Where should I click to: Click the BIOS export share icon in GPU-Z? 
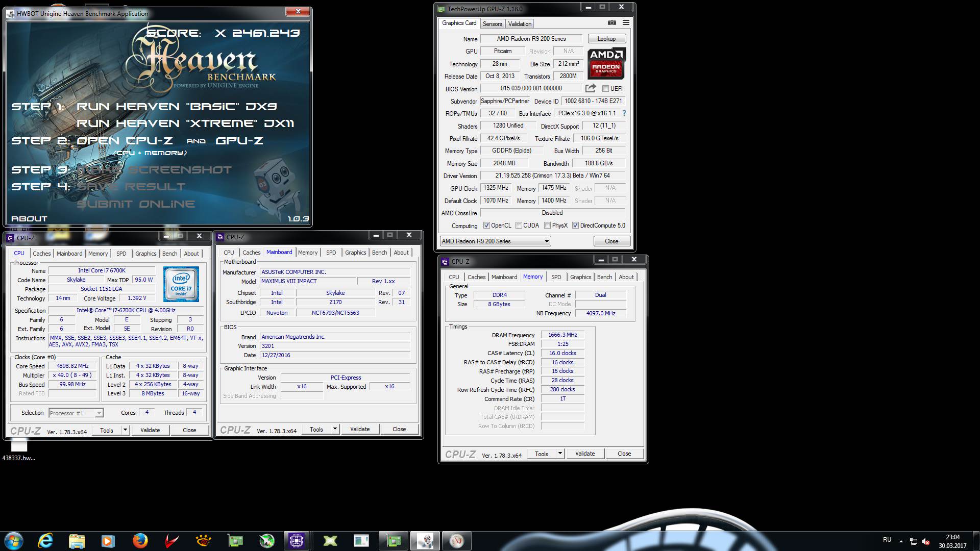591,88
